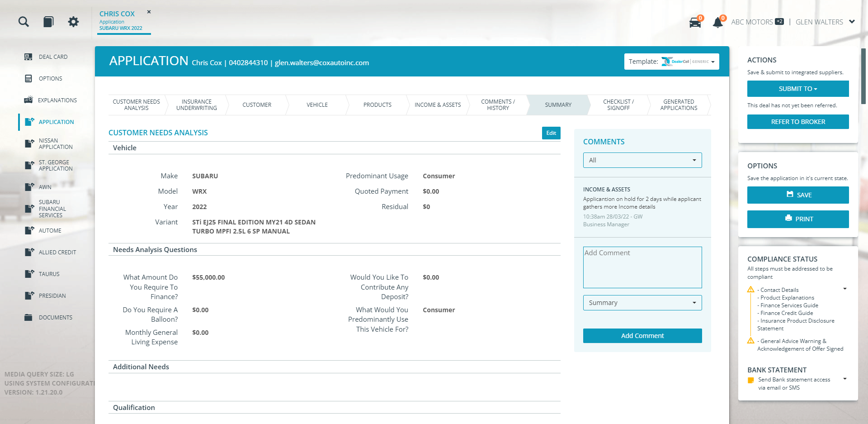Click the Autome sidebar icon
This screenshot has height=424, width=868.
29,230
